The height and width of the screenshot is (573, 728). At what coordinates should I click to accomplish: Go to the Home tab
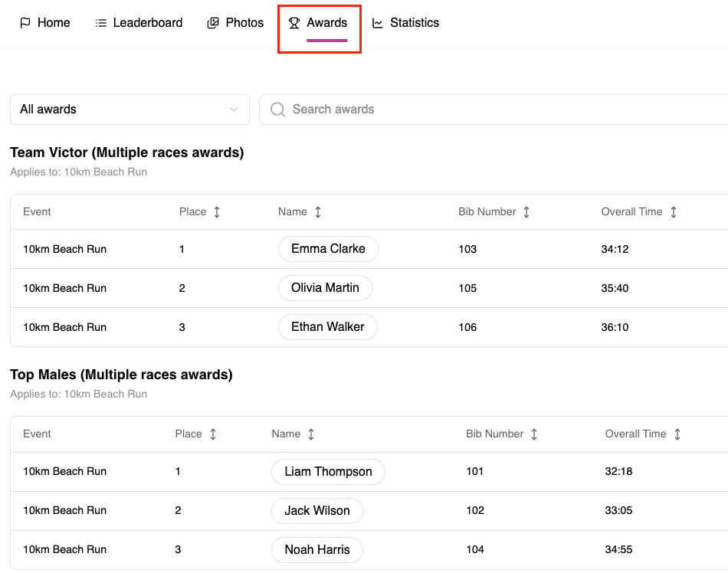(44, 23)
